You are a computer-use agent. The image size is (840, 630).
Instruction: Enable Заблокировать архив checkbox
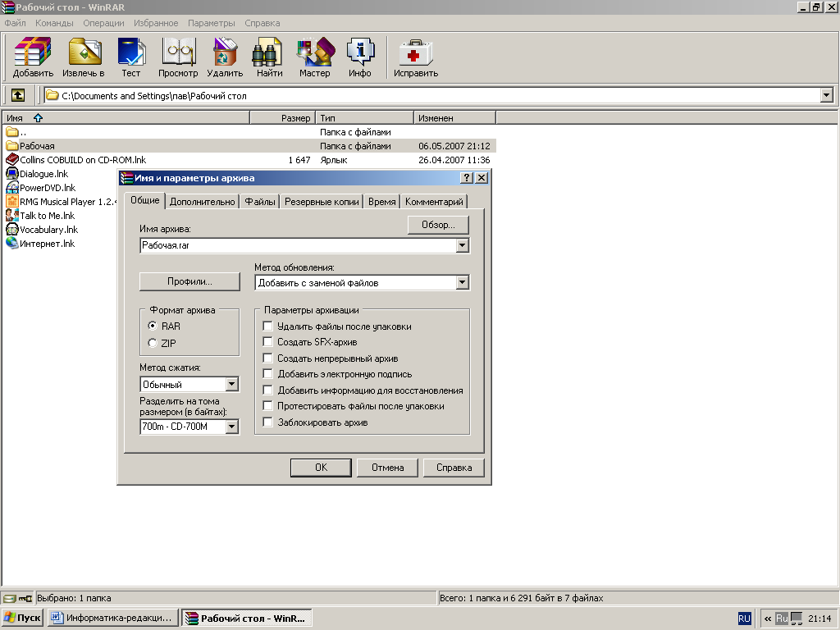[268, 422]
